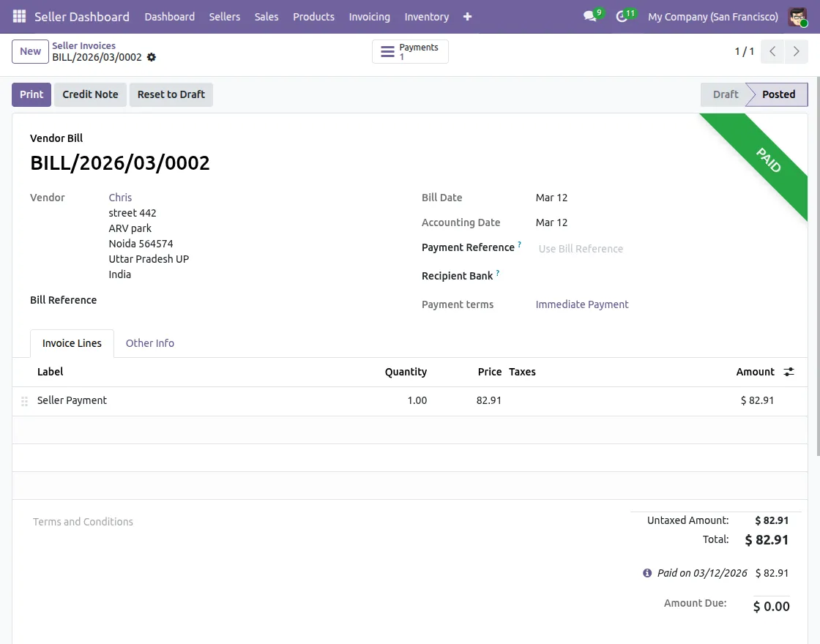This screenshot has width=820, height=644.
Task: Go to next record arrow
Action: pos(796,51)
